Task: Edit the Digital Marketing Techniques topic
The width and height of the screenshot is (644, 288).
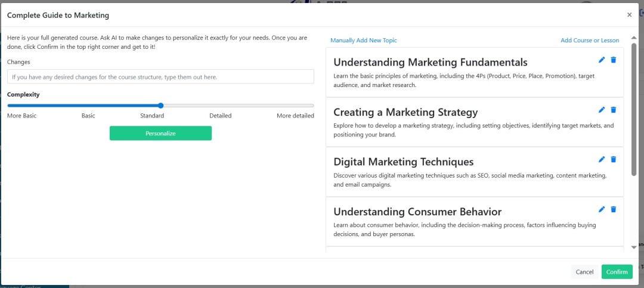Action: point(602,159)
